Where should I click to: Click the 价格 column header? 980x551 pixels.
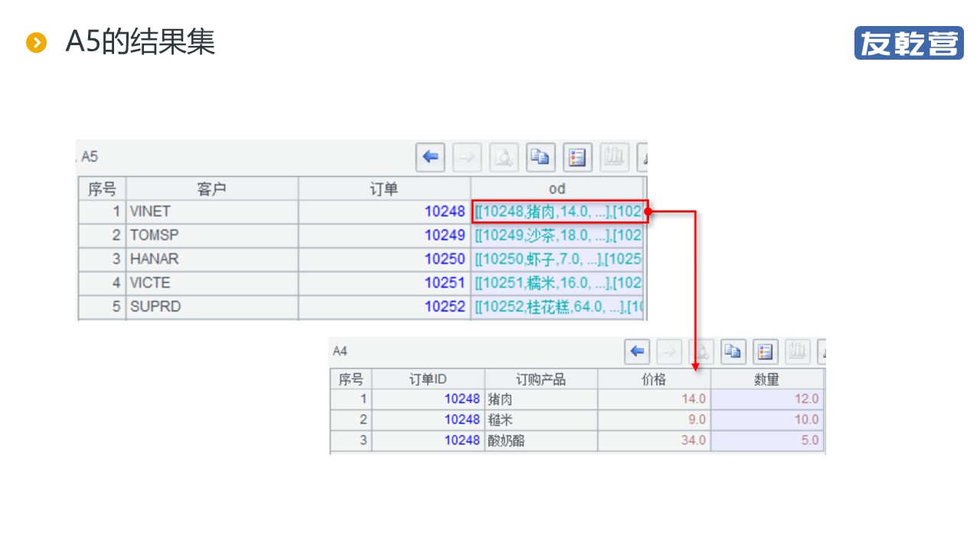(x=654, y=379)
